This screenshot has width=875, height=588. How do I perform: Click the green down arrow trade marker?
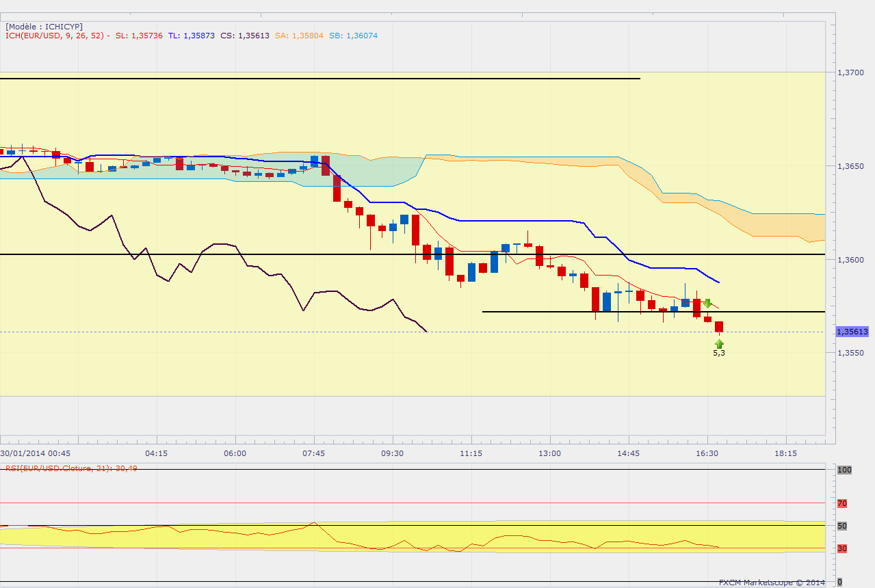(708, 303)
